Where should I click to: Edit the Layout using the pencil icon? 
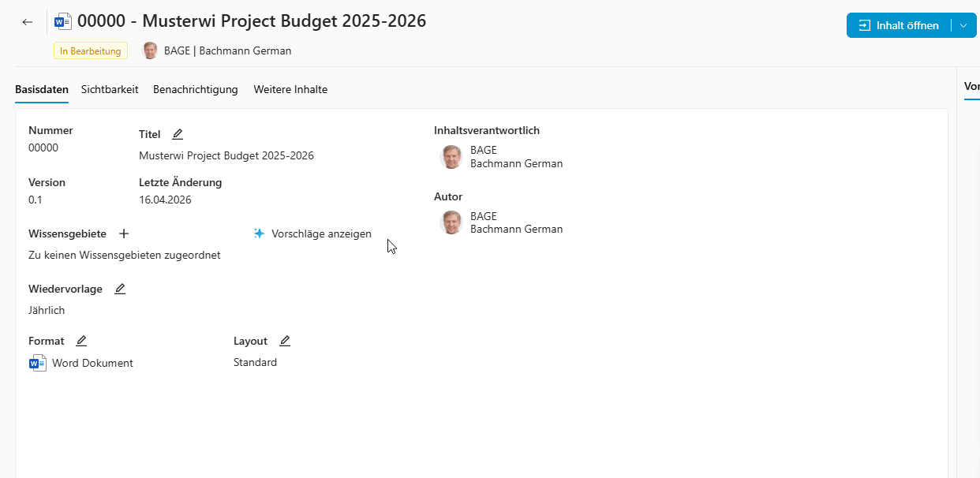285,341
